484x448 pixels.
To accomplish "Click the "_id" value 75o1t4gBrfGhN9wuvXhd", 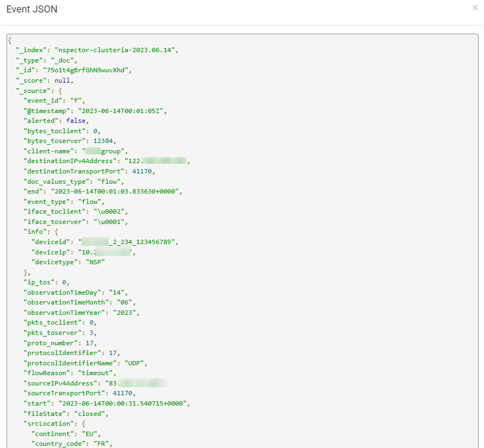I will 85,70.
